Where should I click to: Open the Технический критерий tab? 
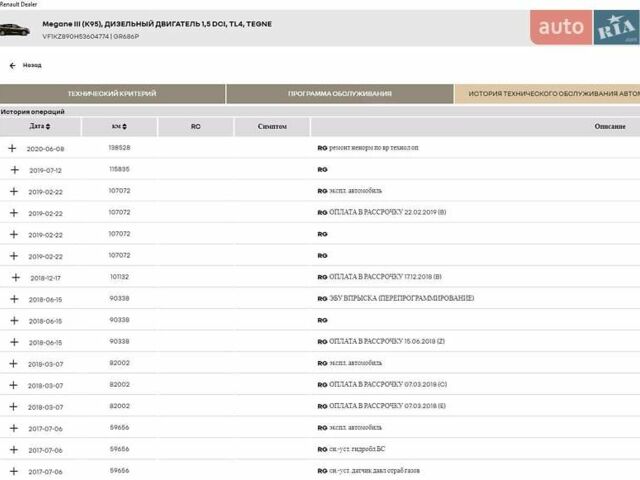coord(112,94)
